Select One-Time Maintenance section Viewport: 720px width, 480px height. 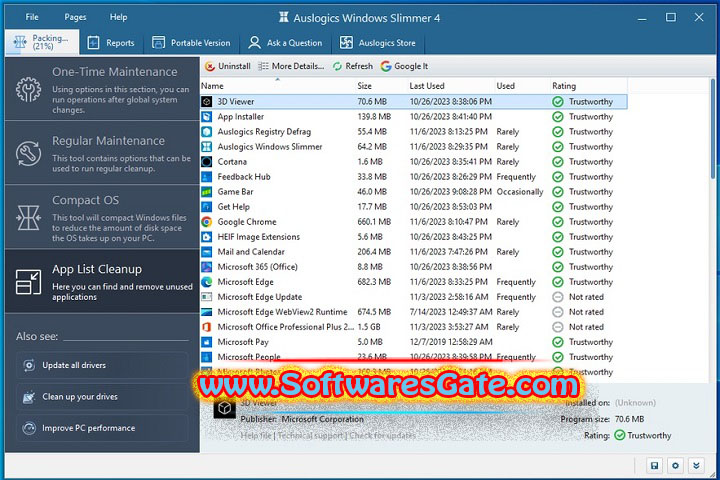pyautogui.click(x=102, y=89)
